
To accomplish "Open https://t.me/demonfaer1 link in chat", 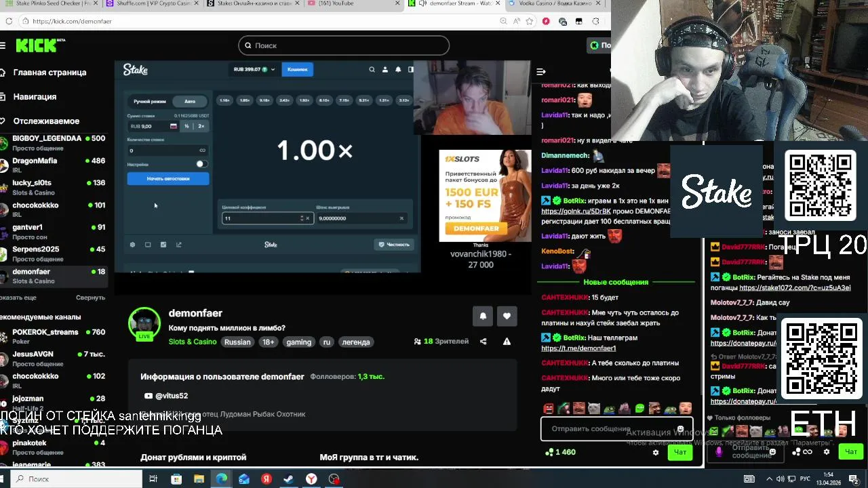I will (x=578, y=348).
